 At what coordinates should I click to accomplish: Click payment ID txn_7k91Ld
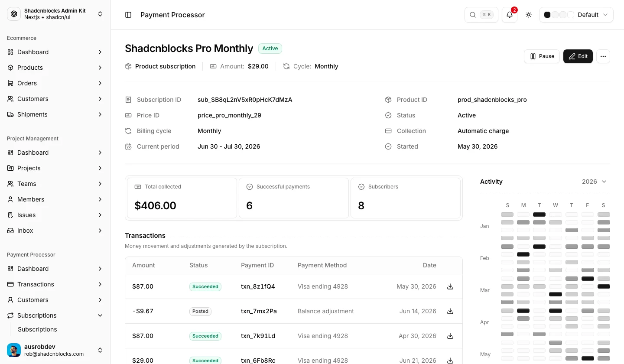coord(258,336)
